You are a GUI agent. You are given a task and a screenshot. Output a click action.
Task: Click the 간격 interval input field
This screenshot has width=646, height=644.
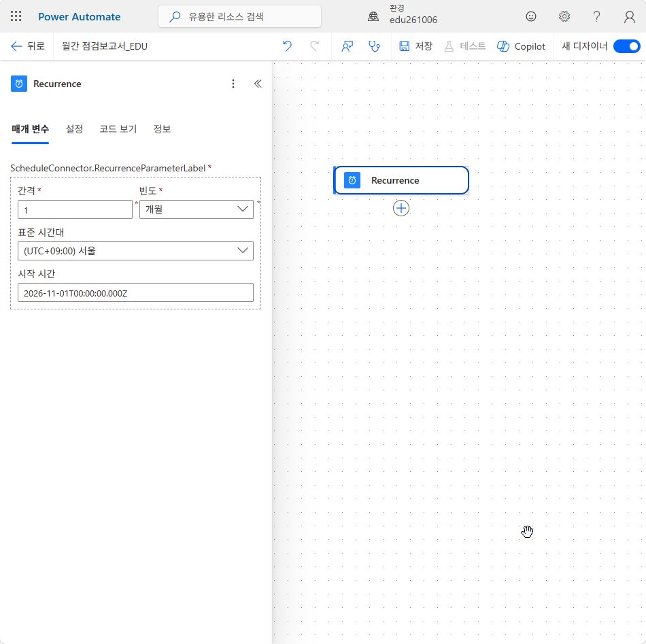[75, 209]
